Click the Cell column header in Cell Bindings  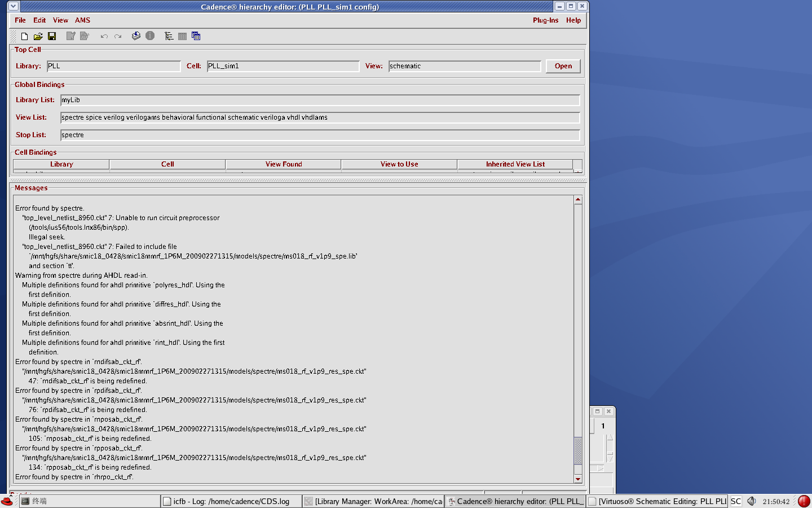pos(167,164)
